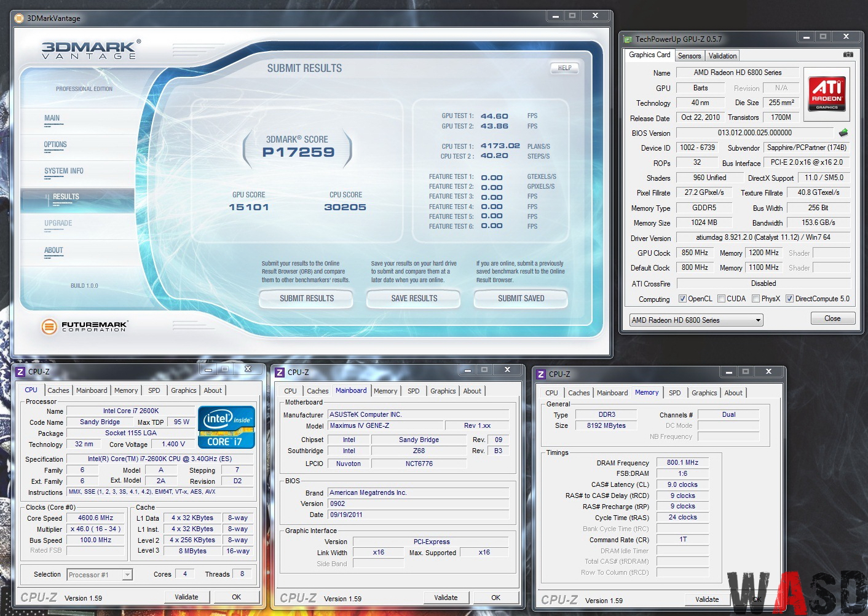Click the BIOS save chip icon in GPU-Z
This screenshot has height=616, width=868.
pos(843,133)
